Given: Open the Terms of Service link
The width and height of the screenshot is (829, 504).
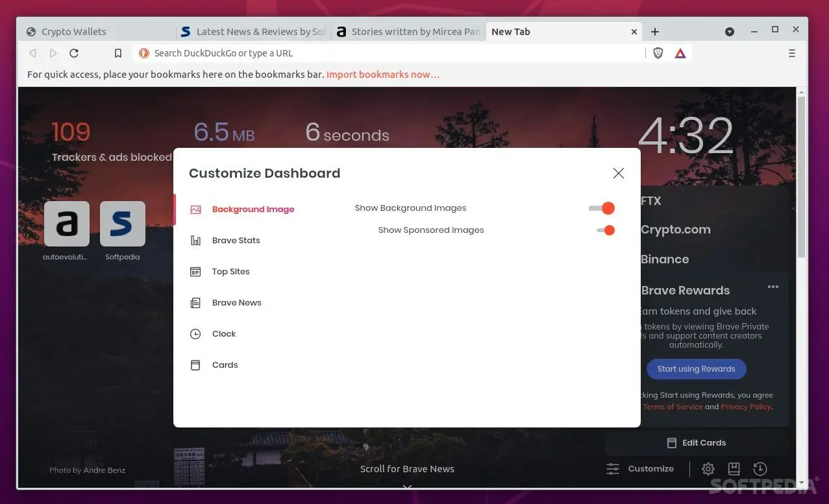Looking at the screenshot, I should click(x=673, y=407).
